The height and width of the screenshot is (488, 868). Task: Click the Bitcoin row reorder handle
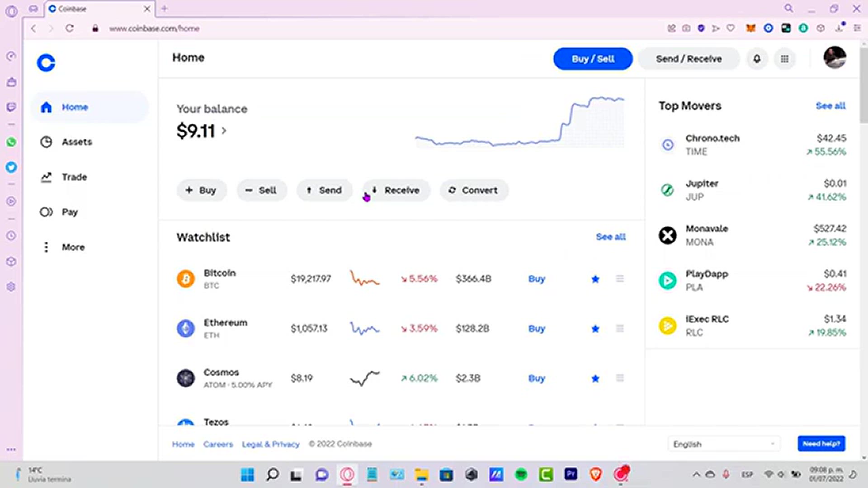pos(620,279)
